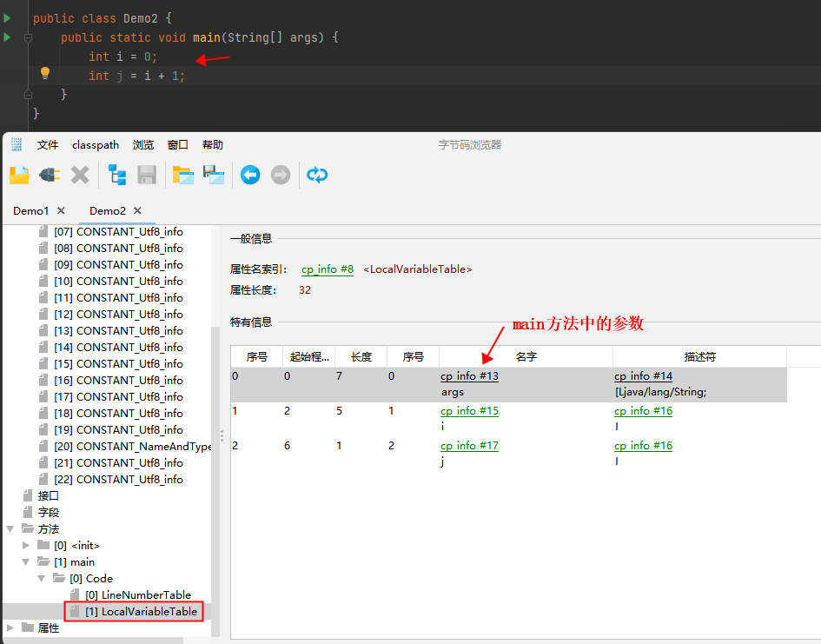
Task: Select [20] CONSTANT_NameAndType entry
Action: [x=132, y=447]
